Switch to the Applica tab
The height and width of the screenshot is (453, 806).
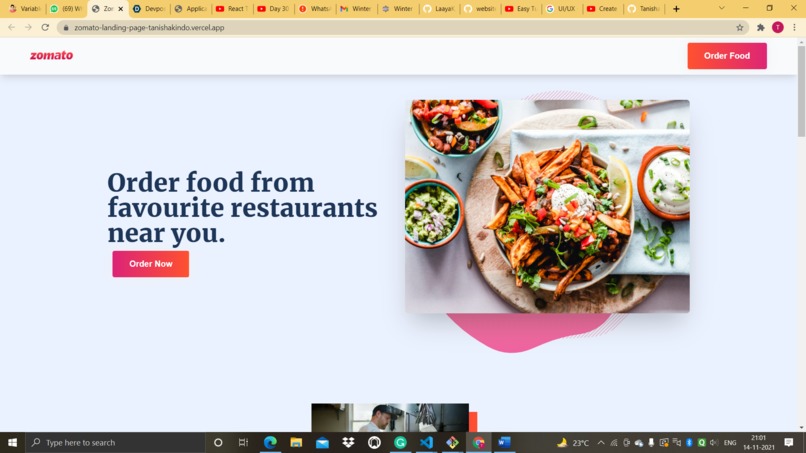(x=190, y=9)
